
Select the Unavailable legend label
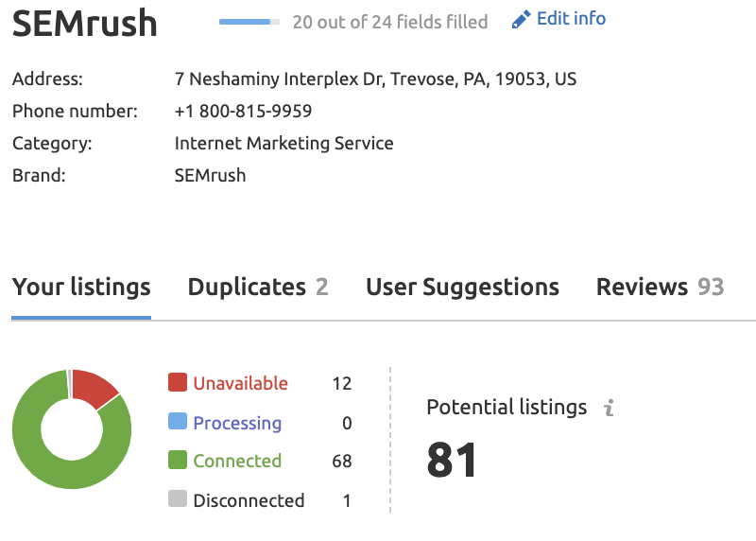point(240,384)
